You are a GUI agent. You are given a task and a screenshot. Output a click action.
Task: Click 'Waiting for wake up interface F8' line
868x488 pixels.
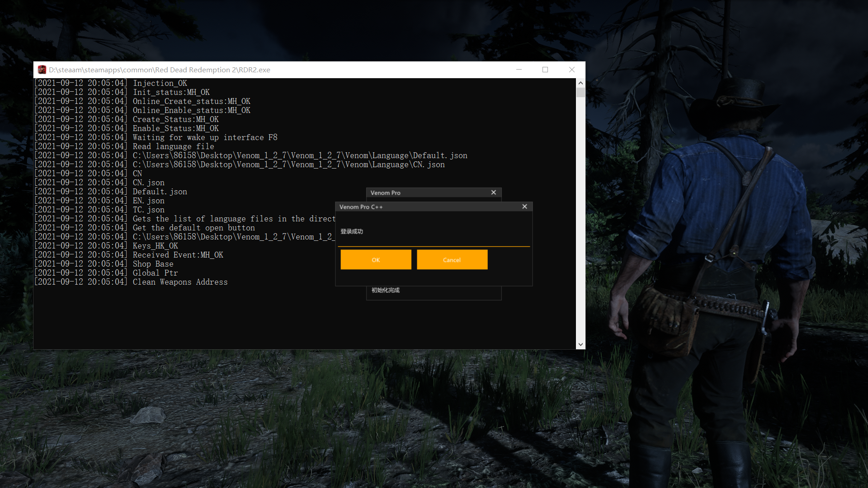pyautogui.click(x=156, y=137)
